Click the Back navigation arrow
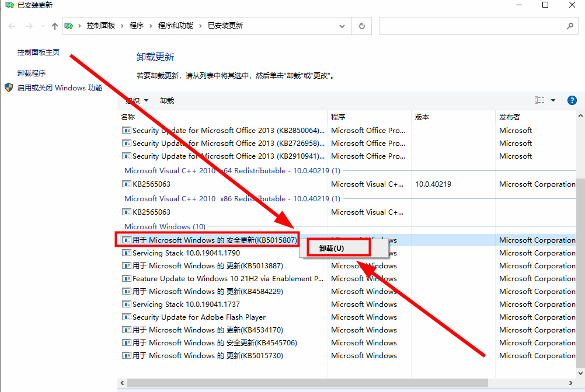Viewport: 585px width, 392px height. 12,26
